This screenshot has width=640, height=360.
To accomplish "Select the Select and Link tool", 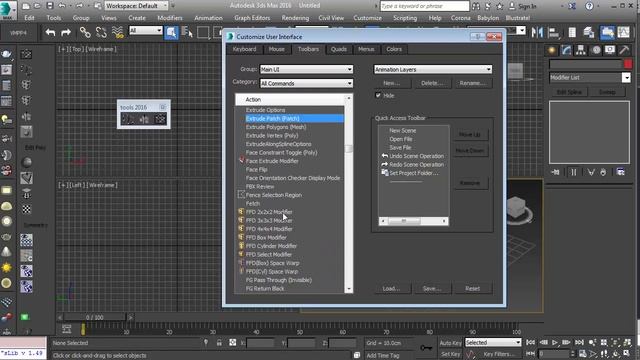I will (x=85, y=32).
